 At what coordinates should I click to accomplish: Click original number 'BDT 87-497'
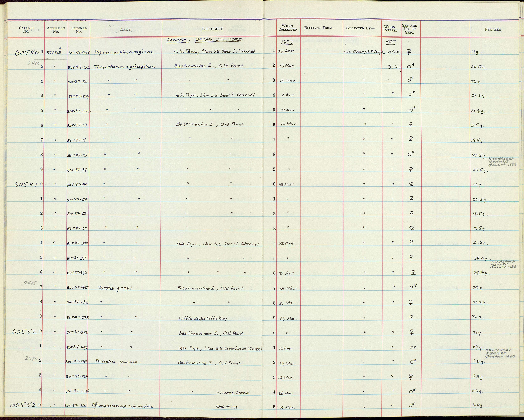point(77,348)
